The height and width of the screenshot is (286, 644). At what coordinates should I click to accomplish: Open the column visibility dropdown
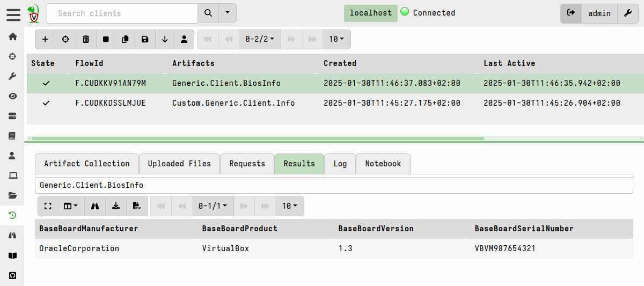pos(71,206)
